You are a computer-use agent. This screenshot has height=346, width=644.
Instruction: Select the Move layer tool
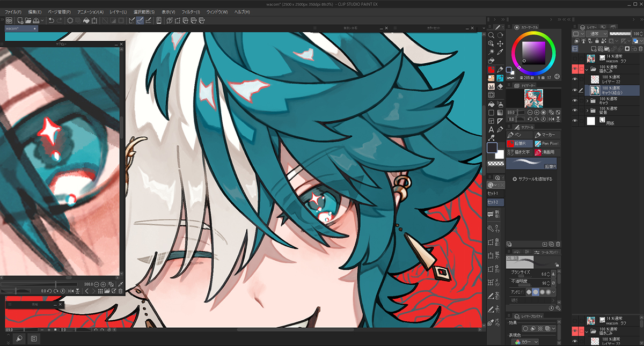tap(500, 43)
